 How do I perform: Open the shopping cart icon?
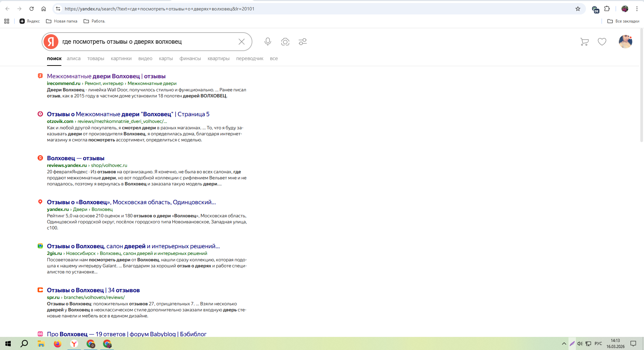point(584,42)
